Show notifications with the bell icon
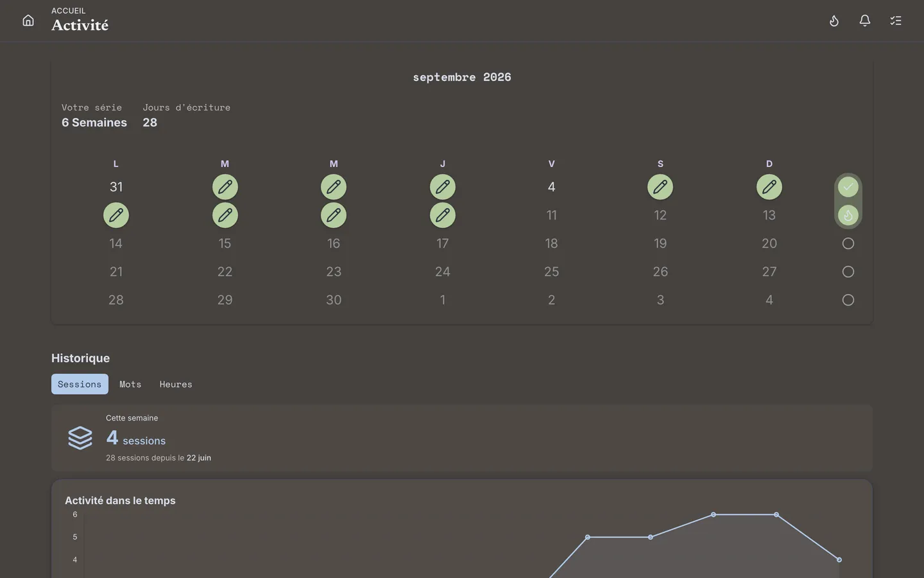 865,21
